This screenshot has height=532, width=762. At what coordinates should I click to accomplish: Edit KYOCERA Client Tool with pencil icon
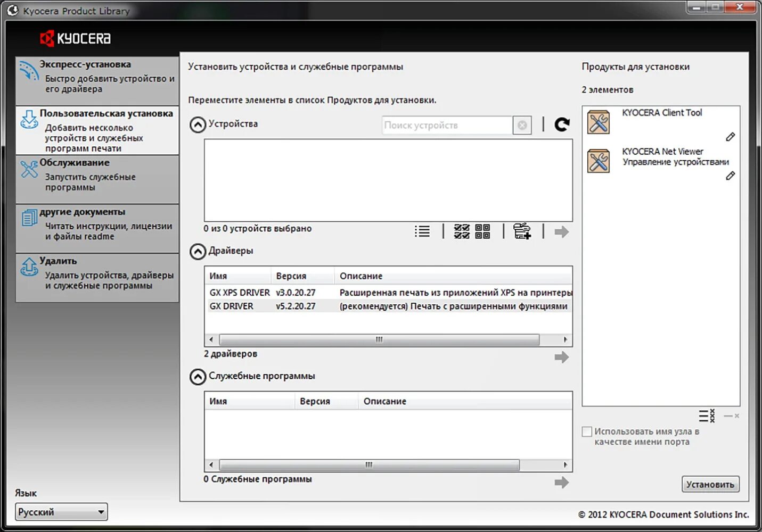click(731, 137)
